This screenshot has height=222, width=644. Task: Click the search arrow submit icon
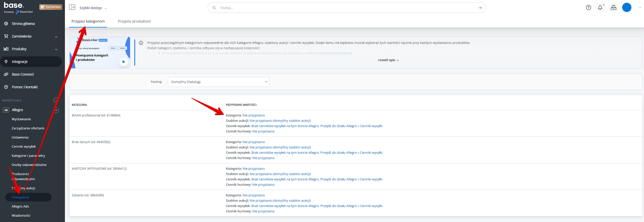coord(480,8)
